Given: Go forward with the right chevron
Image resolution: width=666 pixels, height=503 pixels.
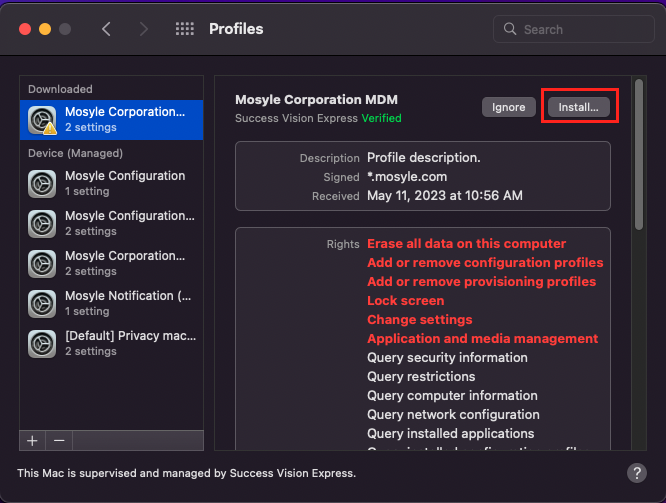Looking at the screenshot, I should [144, 29].
